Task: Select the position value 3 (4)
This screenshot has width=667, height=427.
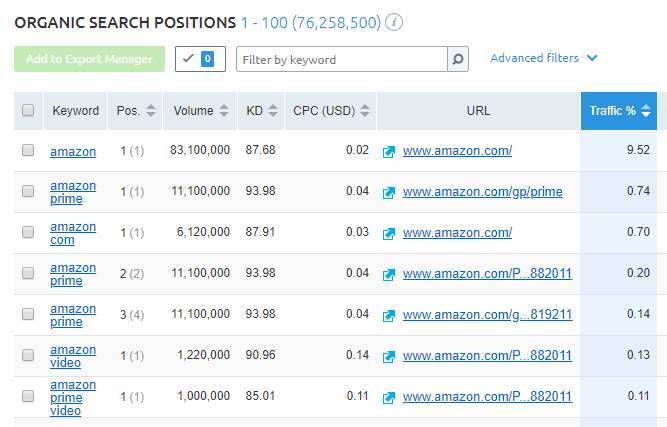Action: point(132,315)
